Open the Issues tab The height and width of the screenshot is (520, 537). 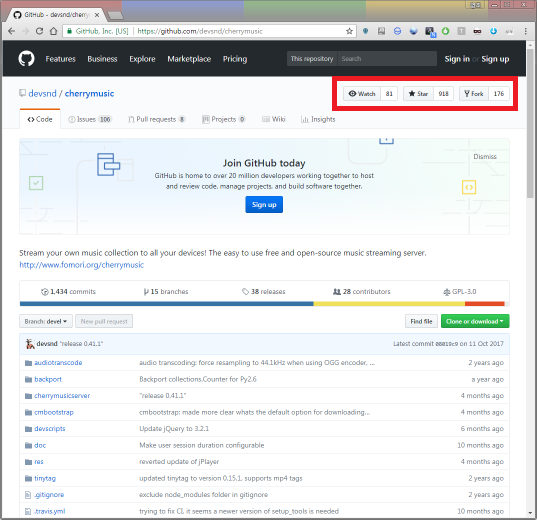point(90,119)
